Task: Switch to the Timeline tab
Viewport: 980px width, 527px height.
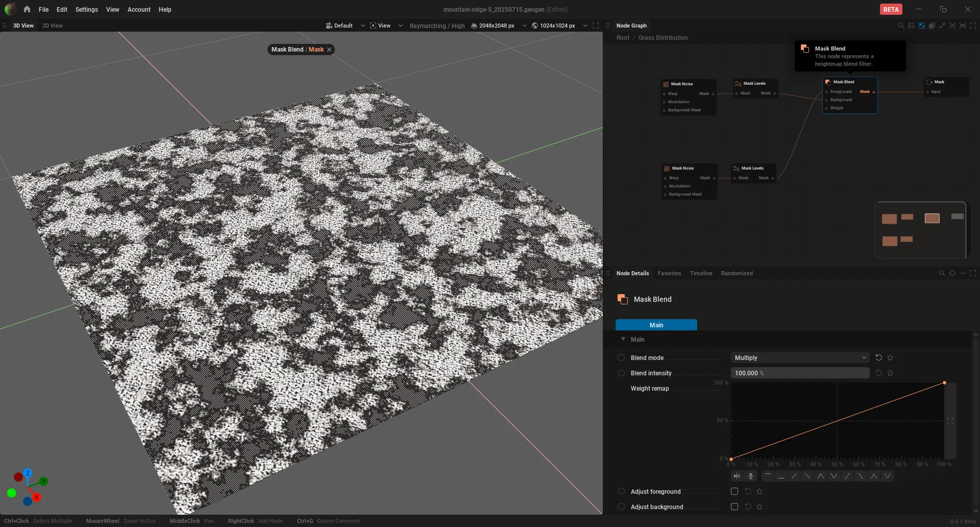Action: click(x=701, y=273)
